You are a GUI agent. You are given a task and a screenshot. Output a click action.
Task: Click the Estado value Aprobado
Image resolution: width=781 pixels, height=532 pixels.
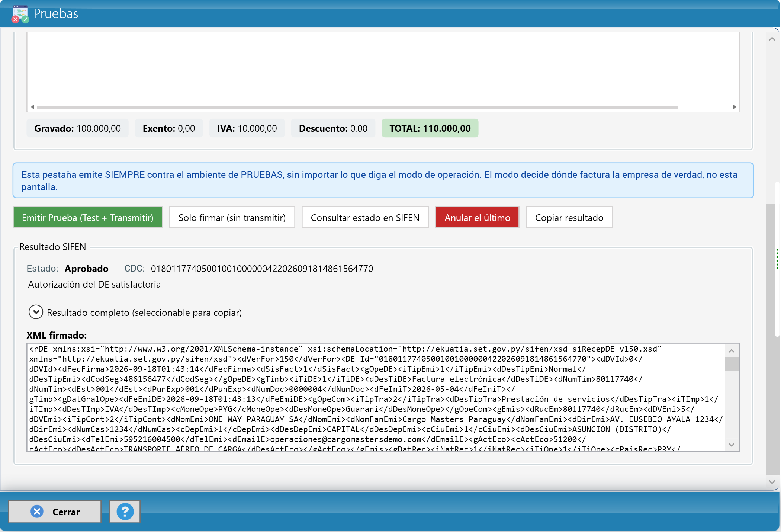[x=87, y=269]
